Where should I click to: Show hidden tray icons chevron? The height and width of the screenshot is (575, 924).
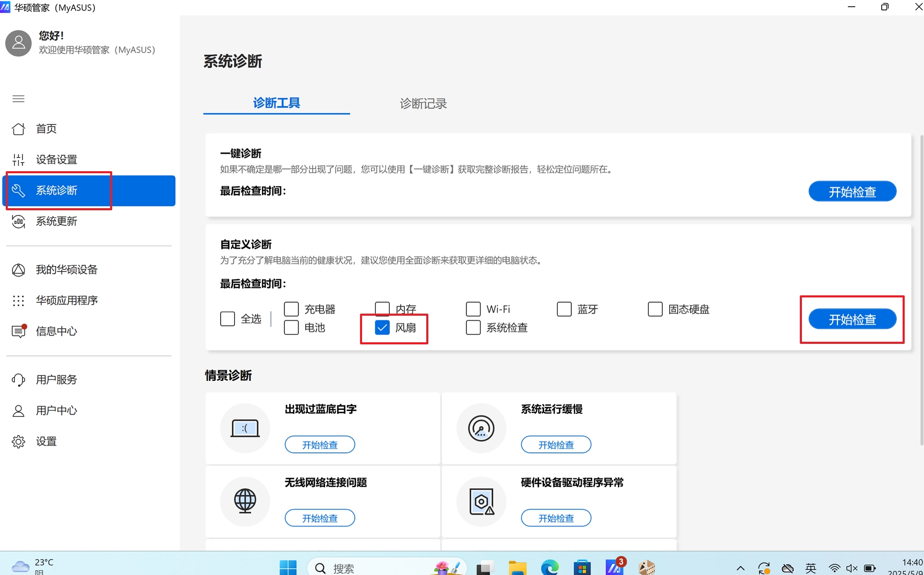pyautogui.click(x=740, y=568)
